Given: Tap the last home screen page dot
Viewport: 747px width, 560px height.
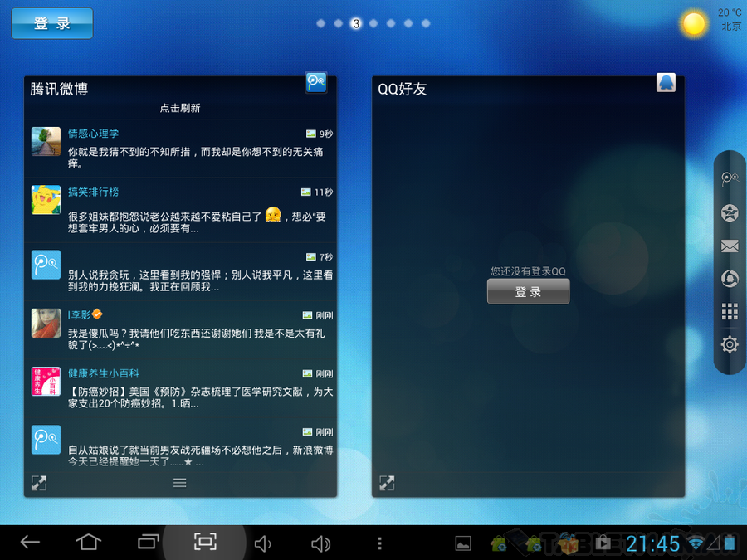Looking at the screenshot, I should tap(426, 23).
